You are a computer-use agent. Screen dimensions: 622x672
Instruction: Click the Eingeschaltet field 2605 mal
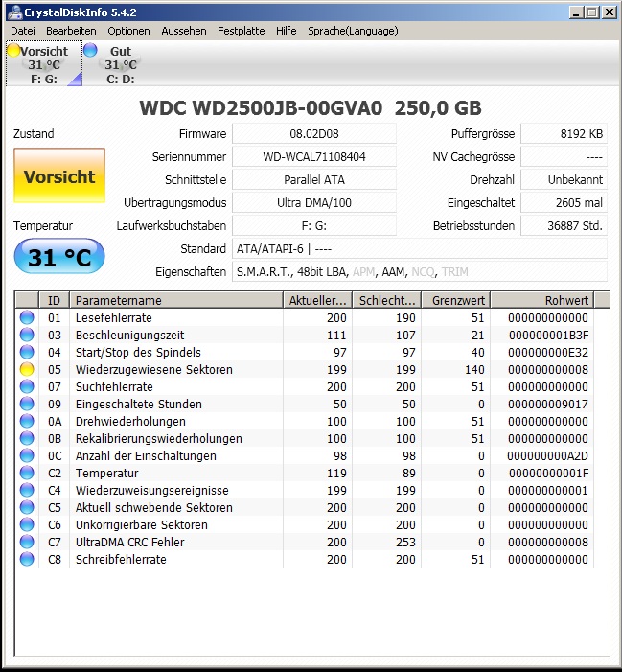[564, 202]
